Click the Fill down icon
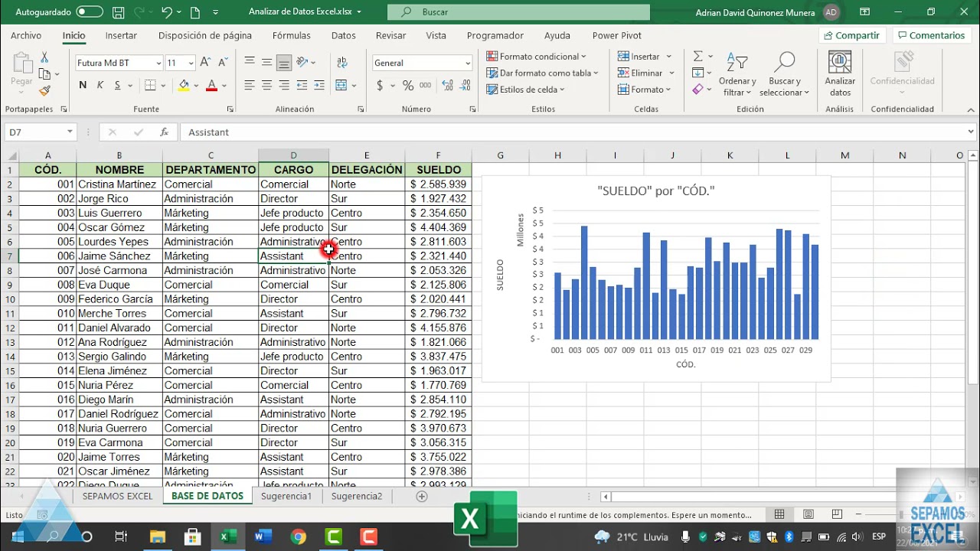 (x=697, y=73)
